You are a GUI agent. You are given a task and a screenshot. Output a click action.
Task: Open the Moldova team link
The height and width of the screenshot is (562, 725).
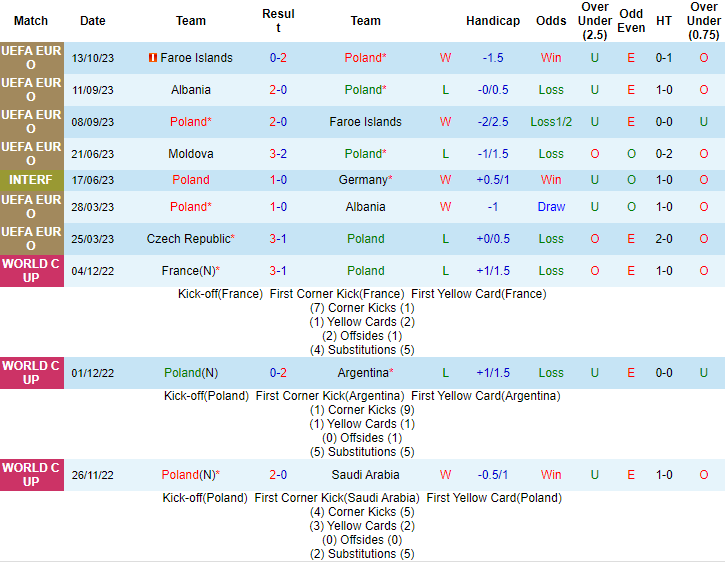click(191, 154)
